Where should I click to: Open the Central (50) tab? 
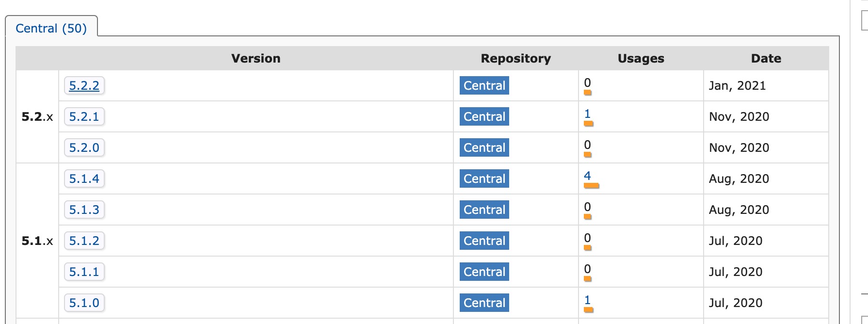click(x=51, y=28)
